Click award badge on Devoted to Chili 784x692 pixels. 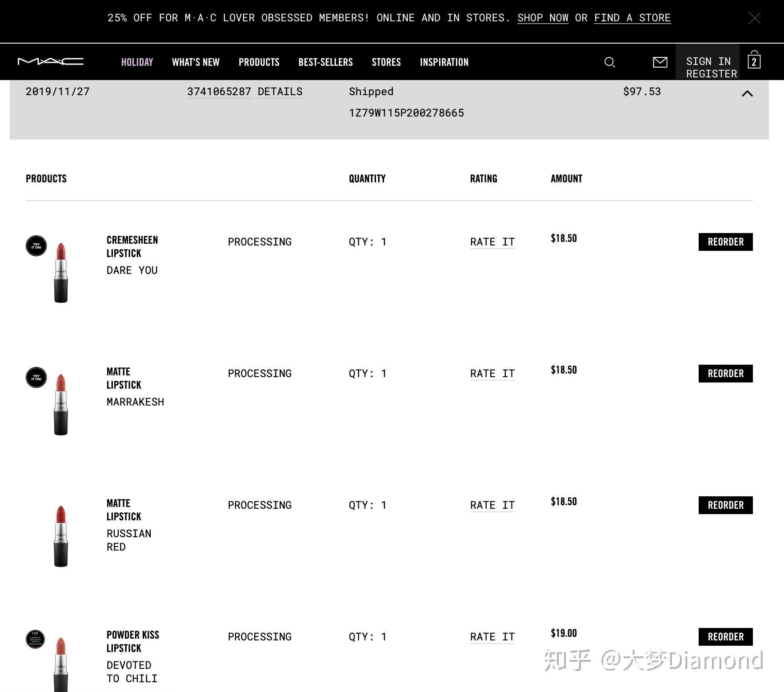click(x=35, y=639)
